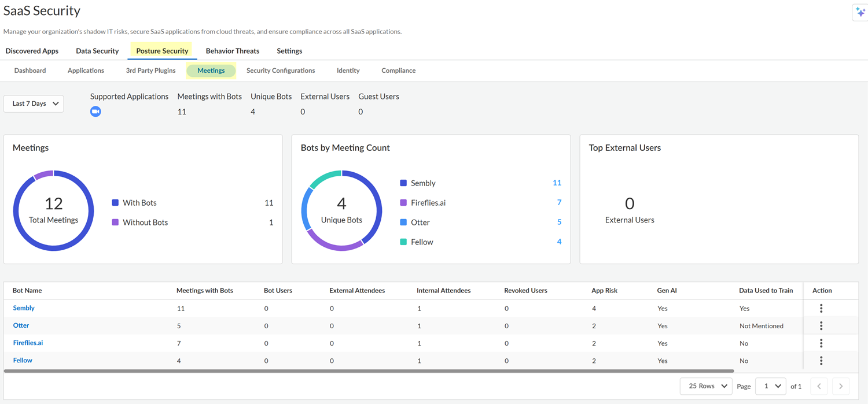
Task: Click the Fireflies.ai bot name link
Action: 28,343
